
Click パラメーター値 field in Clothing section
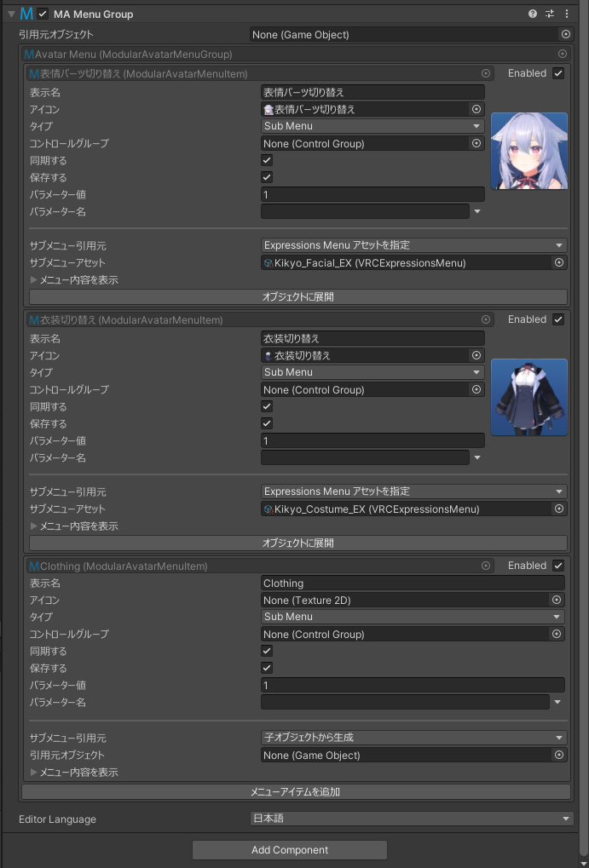tap(413, 686)
